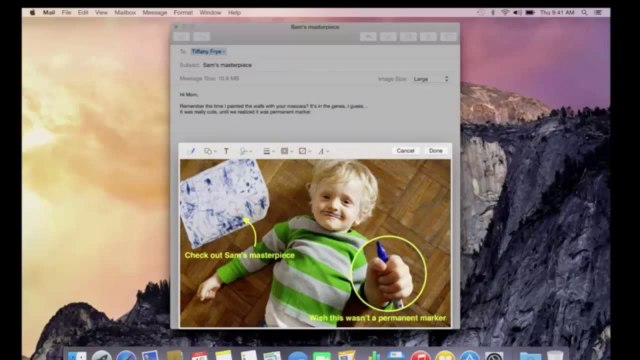Open Spotlight search in the menu bar
This screenshot has height=360, width=640.
pyautogui.click(x=584, y=13)
